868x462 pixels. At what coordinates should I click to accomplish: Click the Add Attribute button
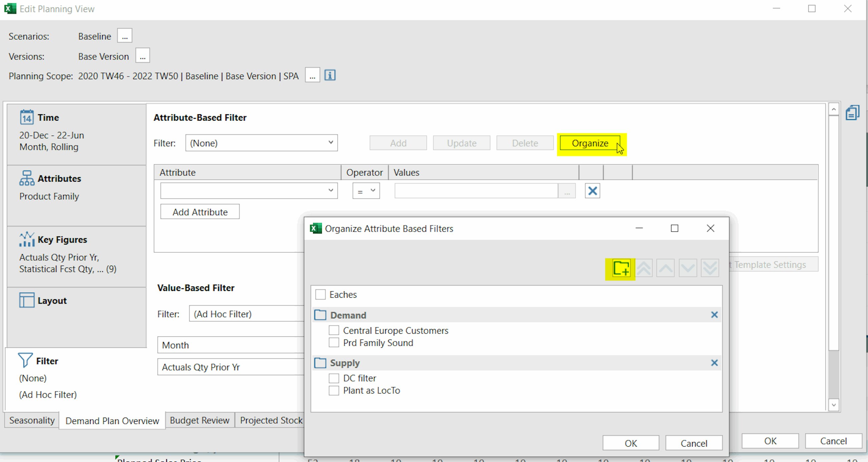200,212
